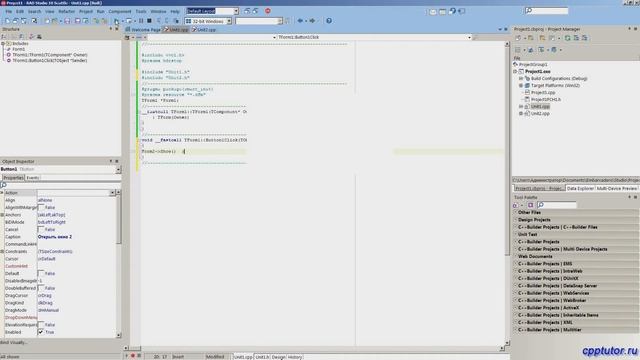Click the Stop program toolbar icon

pyautogui.click(x=149, y=21)
